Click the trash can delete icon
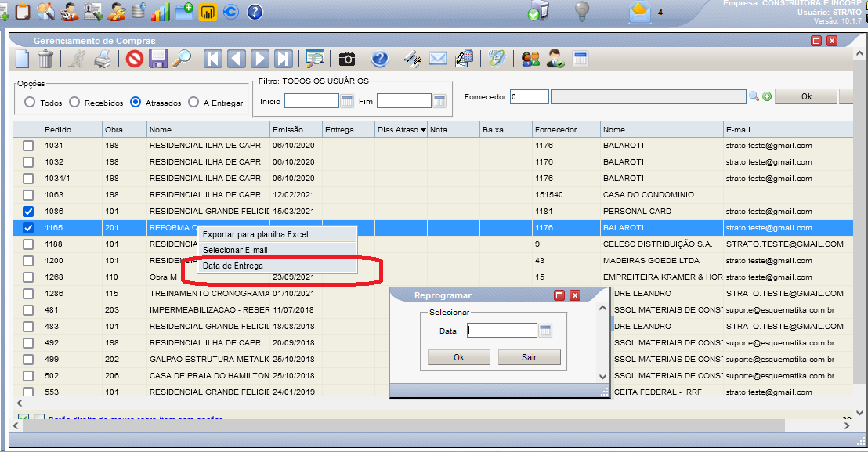Screen dimensions: 868x452 click(45, 59)
